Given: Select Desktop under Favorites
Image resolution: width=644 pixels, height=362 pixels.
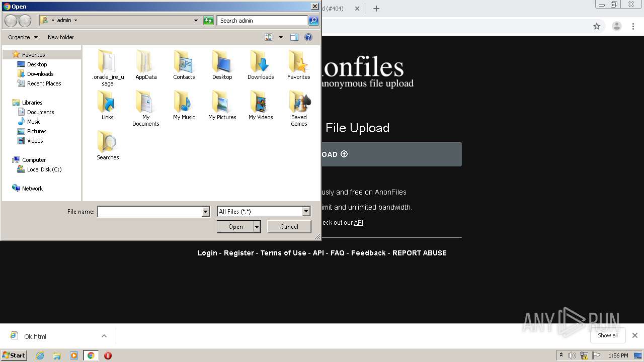Looking at the screenshot, I should (x=37, y=64).
